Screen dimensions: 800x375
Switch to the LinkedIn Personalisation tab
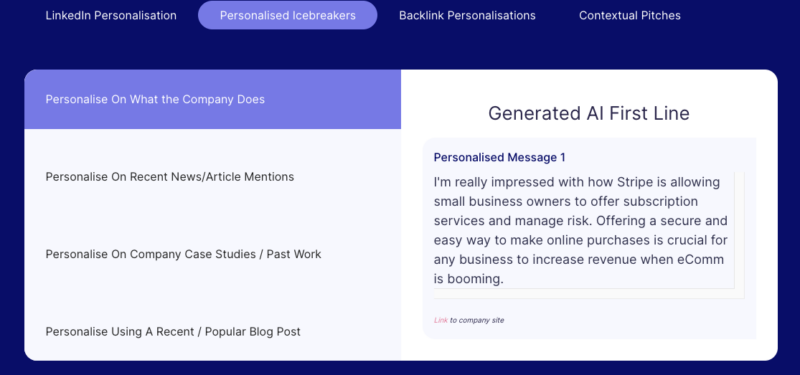point(111,15)
